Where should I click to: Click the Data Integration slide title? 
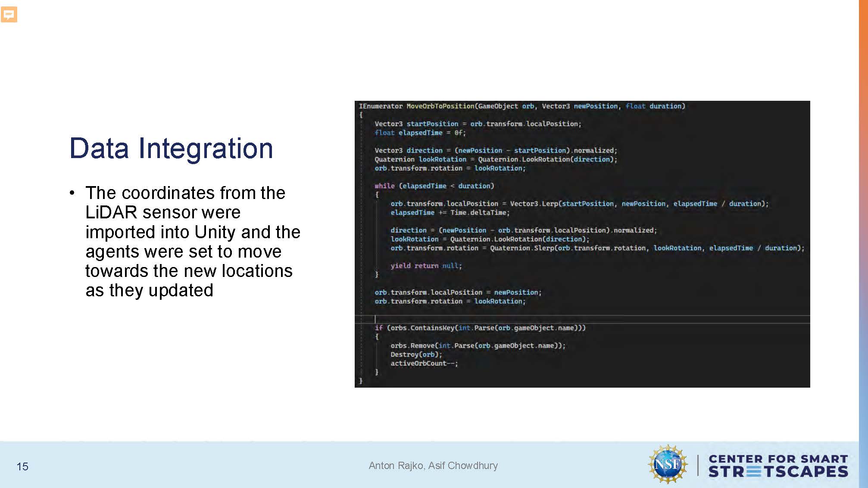click(171, 148)
